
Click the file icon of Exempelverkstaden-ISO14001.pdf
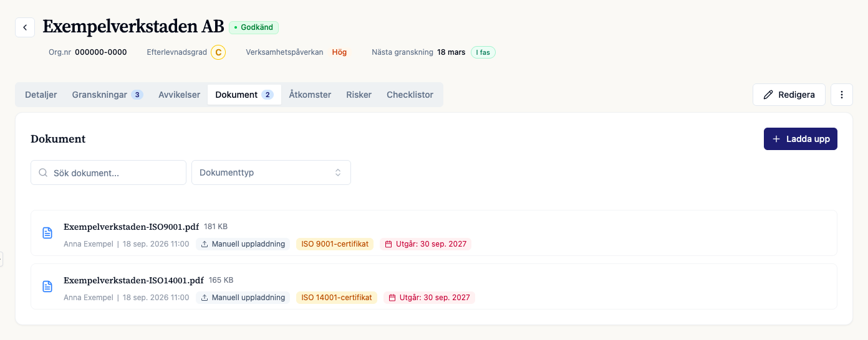point(47,286)
